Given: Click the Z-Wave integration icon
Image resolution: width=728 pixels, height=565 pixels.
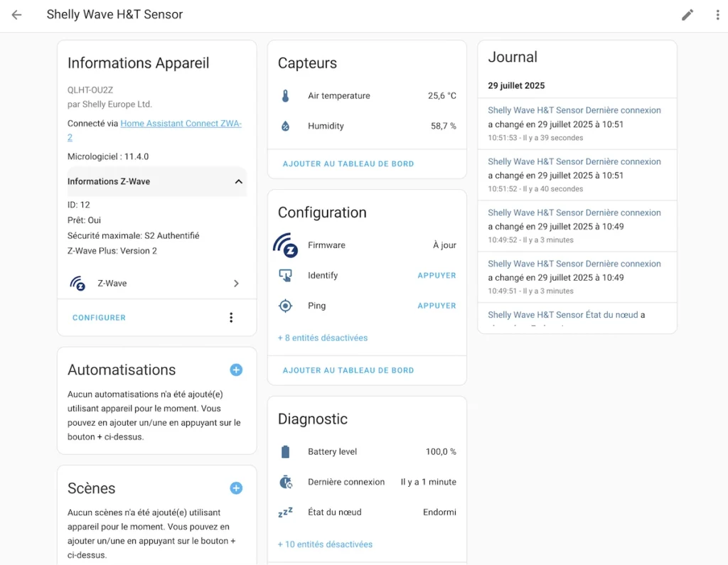Looking at the screenshot, I should point(77,283).
